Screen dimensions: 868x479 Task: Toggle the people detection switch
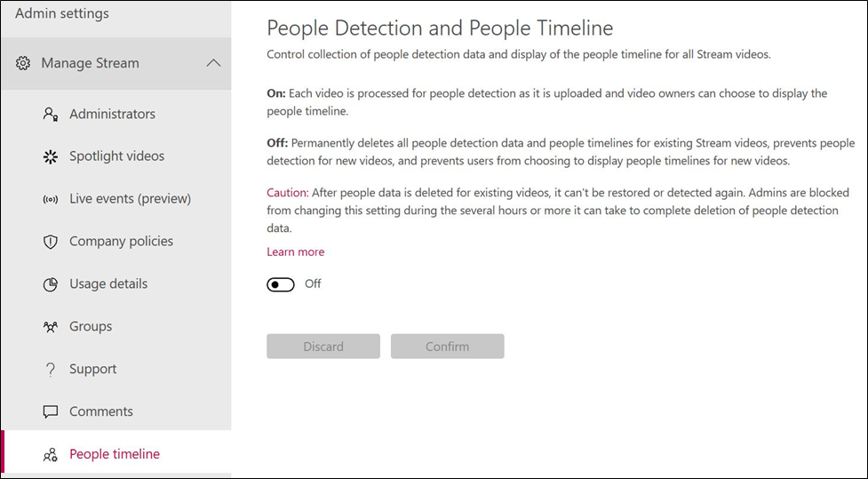click(x=281, y=284)
